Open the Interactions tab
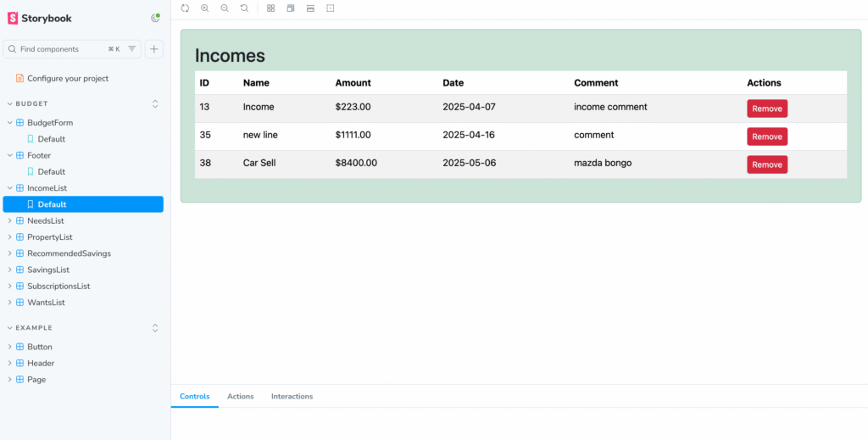Screen dimensions: 868x440 pyautogui.click(x=292, y=397)
